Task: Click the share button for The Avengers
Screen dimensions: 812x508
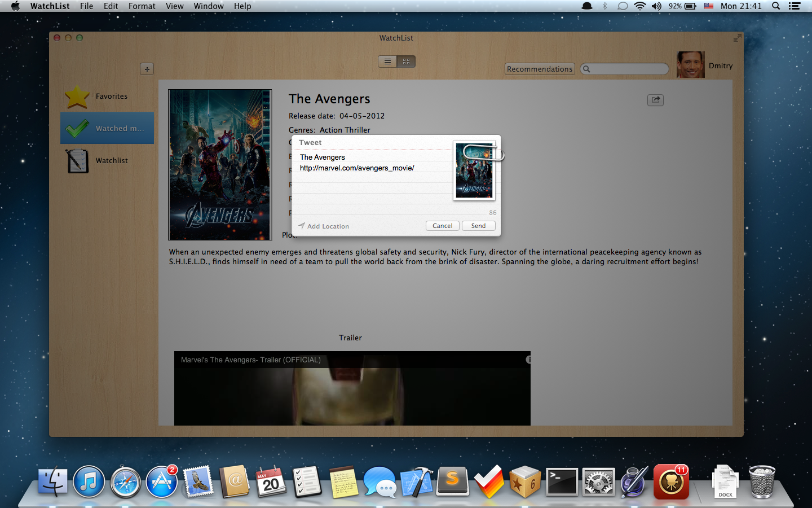Action: pyautogui.click(x=655, y=100)
